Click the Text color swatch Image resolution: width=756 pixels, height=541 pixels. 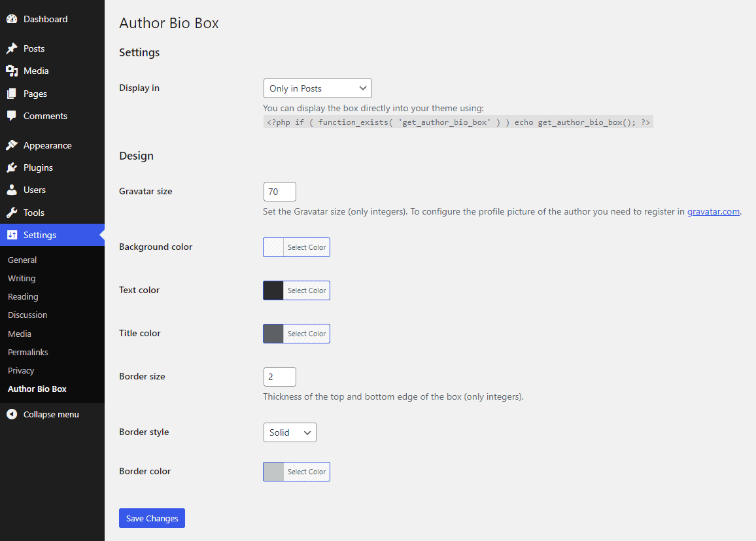(x=273, y=290)
